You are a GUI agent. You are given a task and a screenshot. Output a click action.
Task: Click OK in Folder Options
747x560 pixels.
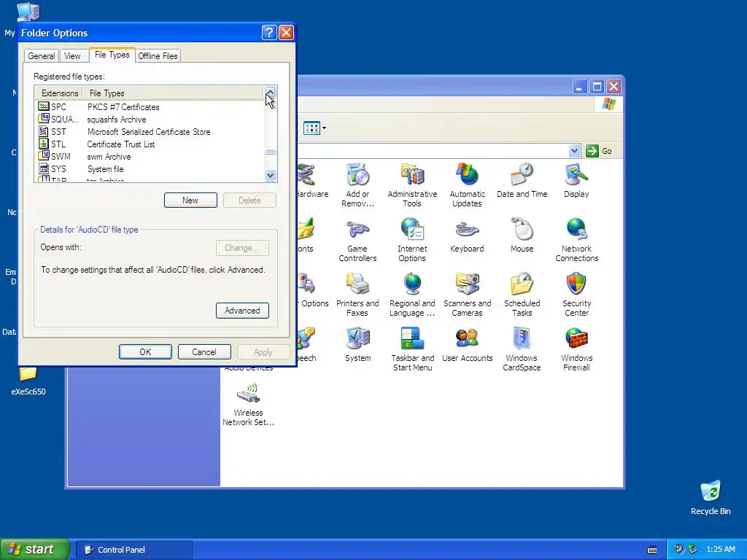point(145,352)
